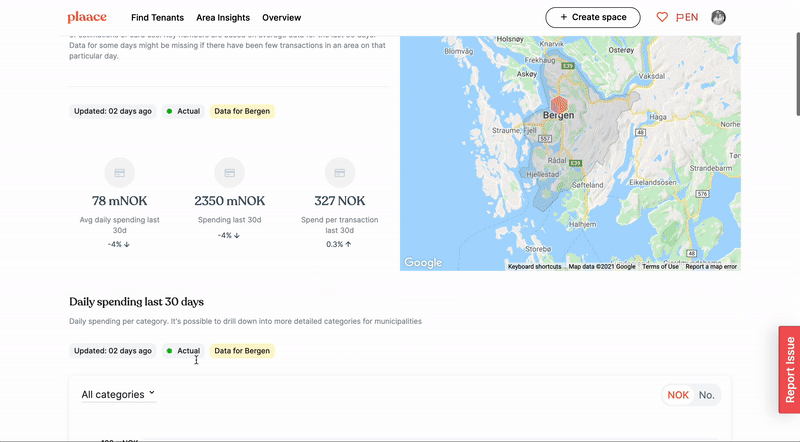Expand the All categories dropdown

(118, 394)
